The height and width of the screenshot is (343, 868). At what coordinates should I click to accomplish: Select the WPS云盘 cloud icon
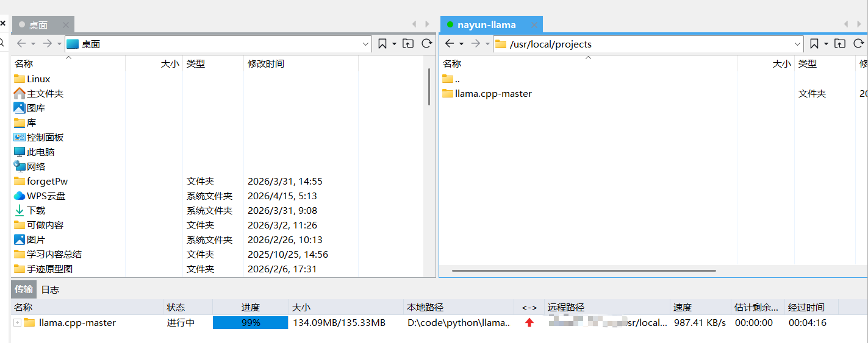(x=20, y=196)
